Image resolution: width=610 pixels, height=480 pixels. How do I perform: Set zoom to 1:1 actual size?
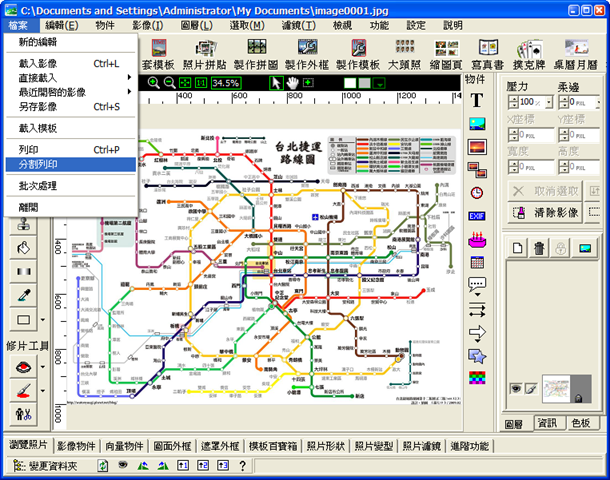tap(201, 83)
